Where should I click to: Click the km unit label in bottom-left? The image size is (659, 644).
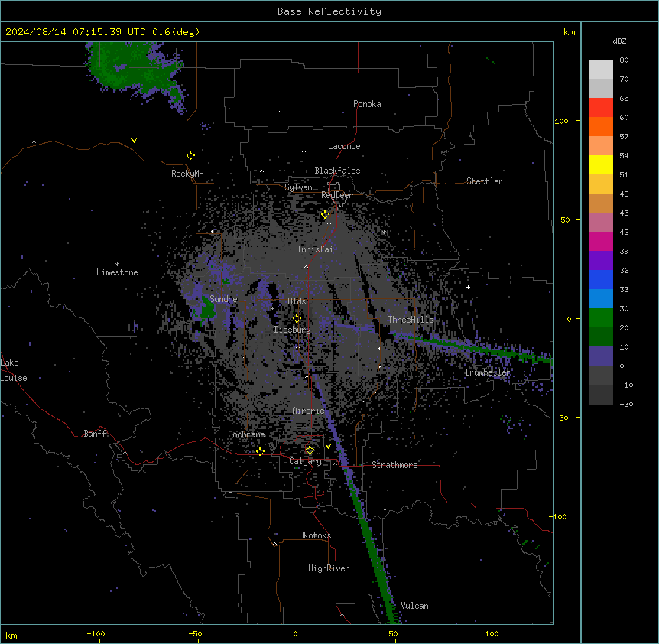click(x=11, y=636)
